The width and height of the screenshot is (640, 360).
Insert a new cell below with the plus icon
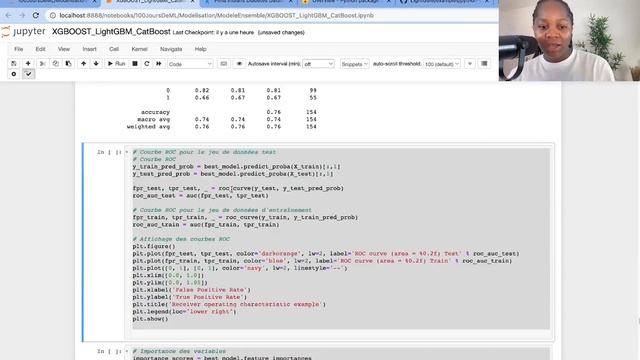(x=28, y=64)
